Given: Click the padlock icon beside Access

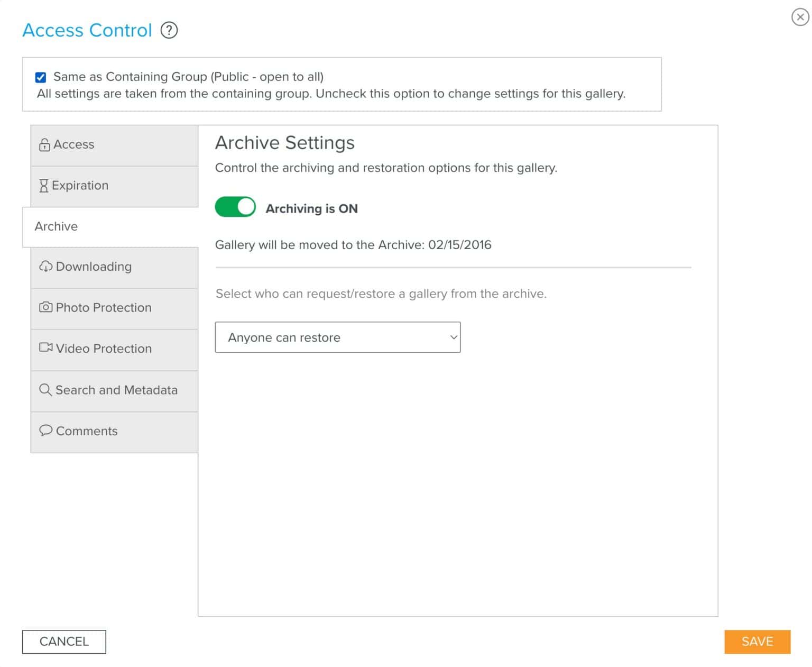Looking at the screenshot, I should pos(45,144).
